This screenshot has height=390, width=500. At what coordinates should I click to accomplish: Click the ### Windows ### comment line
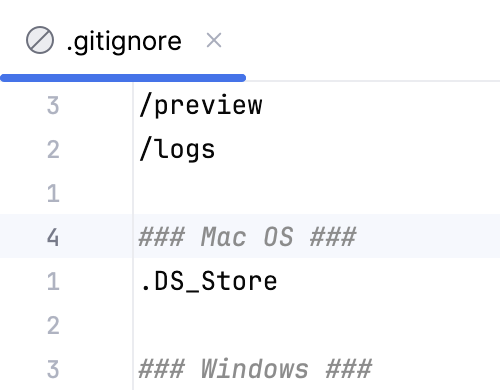(255, 369)
